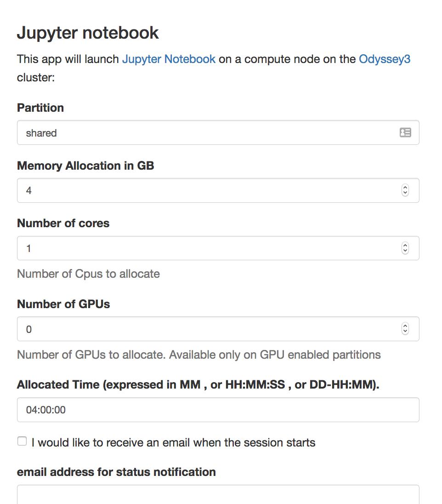Click the Partition field containing 'shared'

pyautogui.click(x=218, y=132)
